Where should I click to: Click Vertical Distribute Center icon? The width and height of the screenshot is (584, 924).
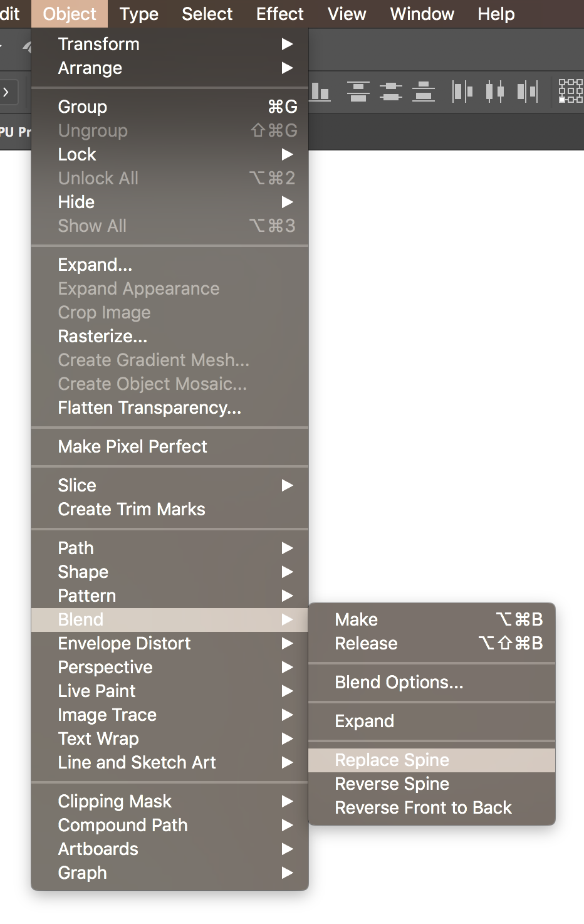pos(391,92)
